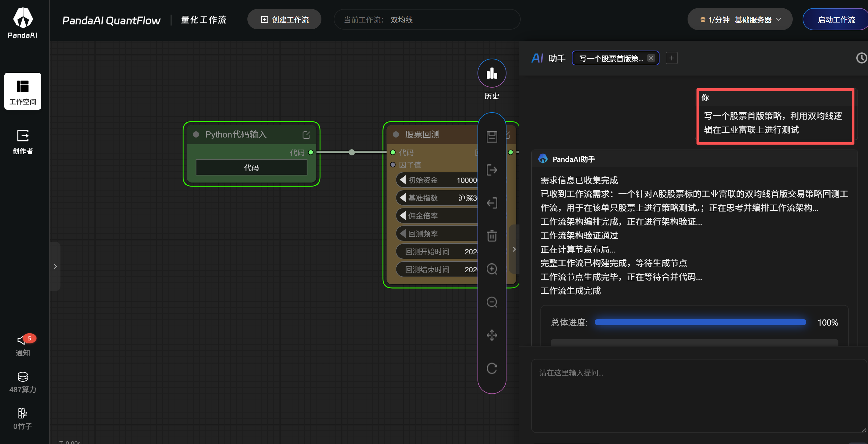
Task: Click the trash delete icon
Action: [x=492, y=236]
